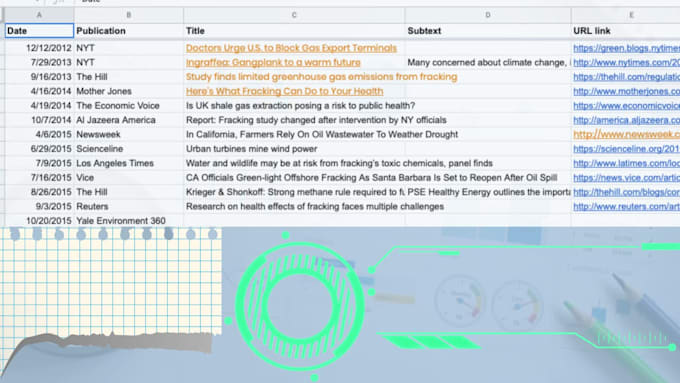Select the Vice publication cell
The image size is (680, 383).
129,177
